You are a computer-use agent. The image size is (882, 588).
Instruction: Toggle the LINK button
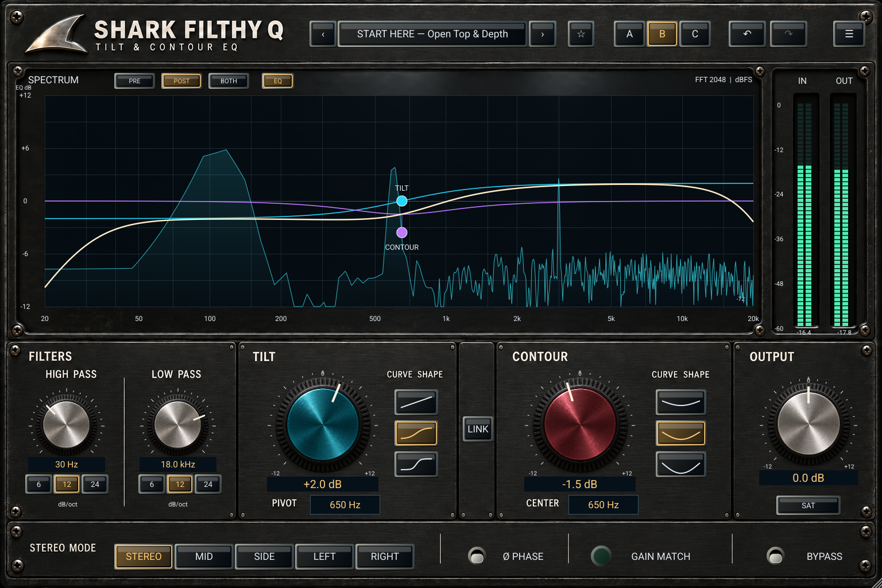[478, 429]
